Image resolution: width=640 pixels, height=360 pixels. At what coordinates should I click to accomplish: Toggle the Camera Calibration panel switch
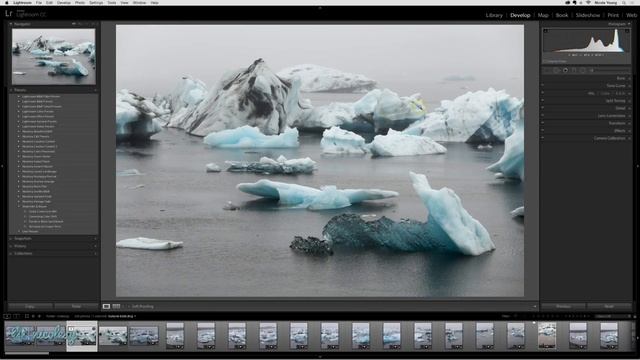tap(543, 138)
